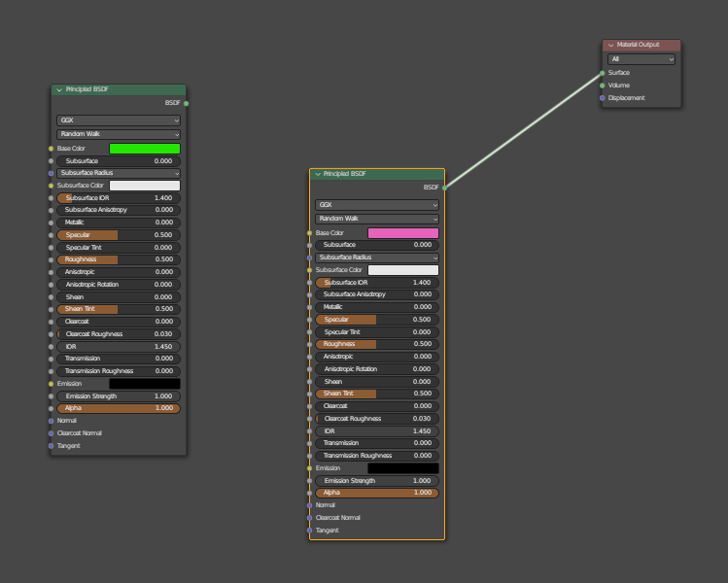Collapse the Material Output node
This screenshot has height=583, width=728.
[611, 45]
